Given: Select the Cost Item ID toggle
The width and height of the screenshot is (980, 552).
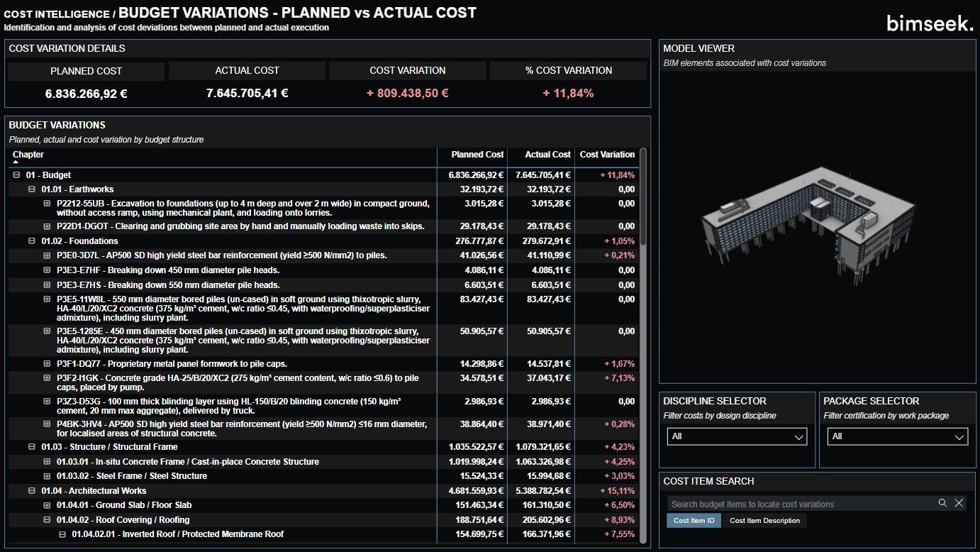Looking at the screenshot, I should [694, 521].
